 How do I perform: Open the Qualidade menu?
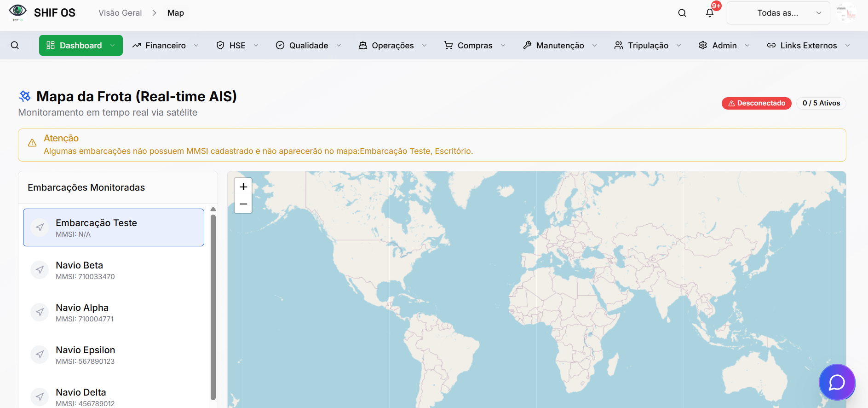click(x=309, y=45)
